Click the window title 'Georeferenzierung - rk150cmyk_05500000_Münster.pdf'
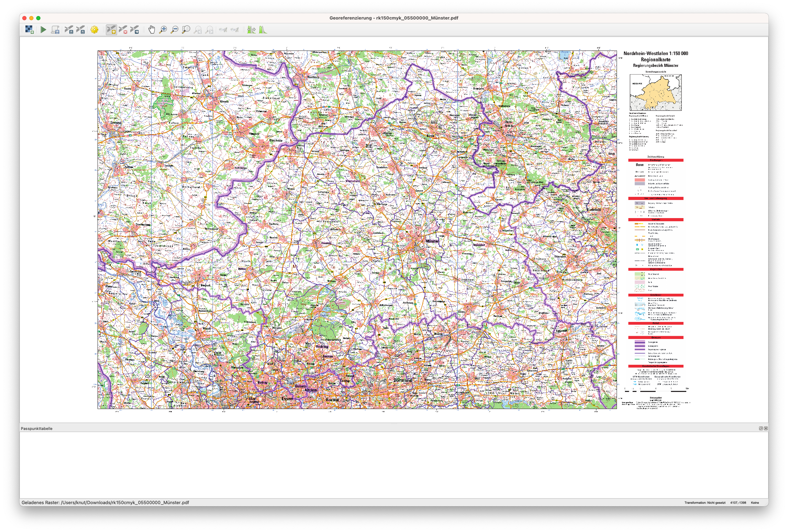Screen dimensions: 788x532 [394, 18]
